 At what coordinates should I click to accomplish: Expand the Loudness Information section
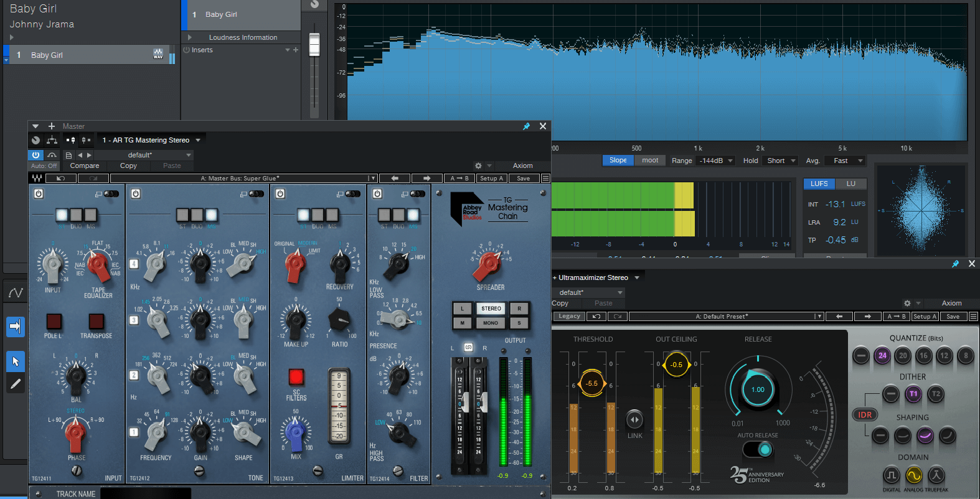tap(189, 37)
